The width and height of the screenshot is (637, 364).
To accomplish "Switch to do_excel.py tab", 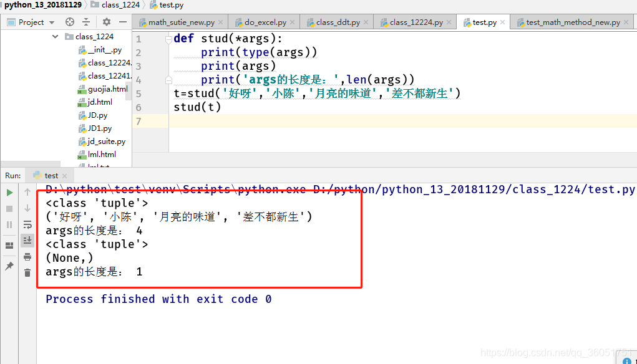I will [265, 22].
